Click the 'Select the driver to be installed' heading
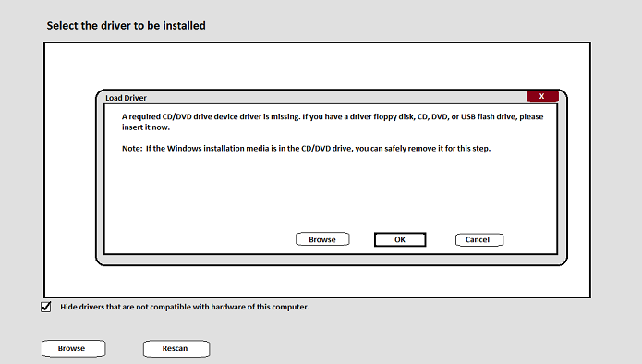 tap(127, 25)
